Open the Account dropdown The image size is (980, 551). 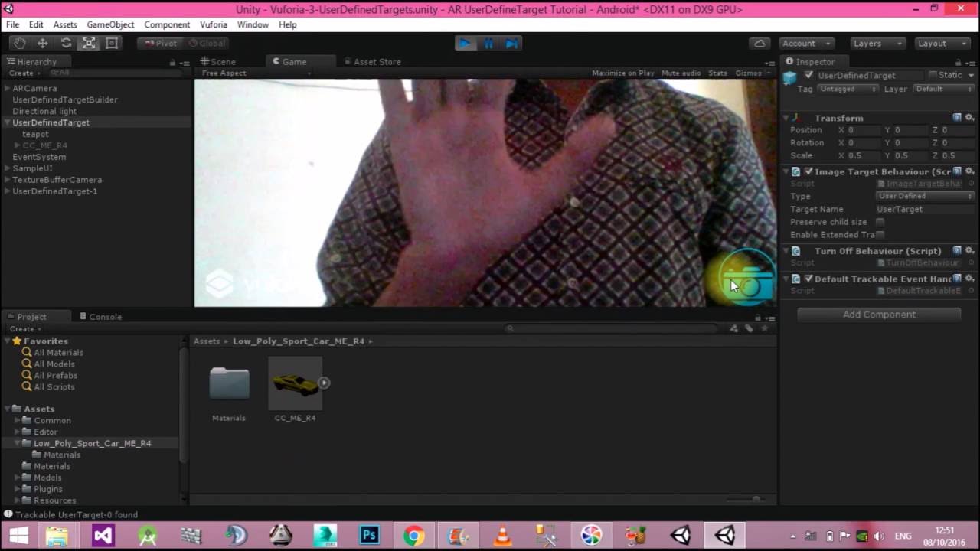pos(806,44)
